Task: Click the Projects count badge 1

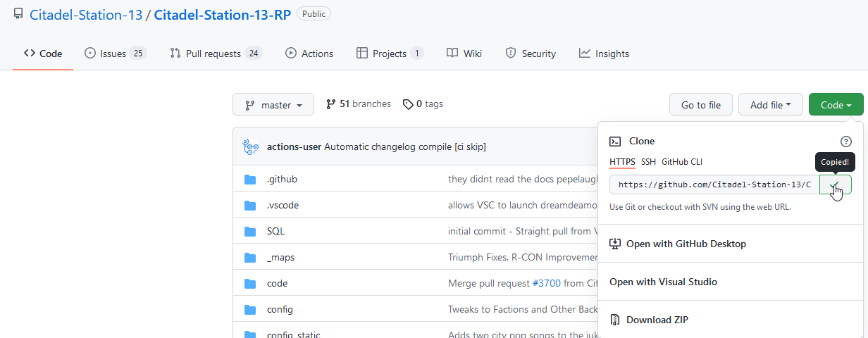Action: pyautogui.click(x=416, y=54)
